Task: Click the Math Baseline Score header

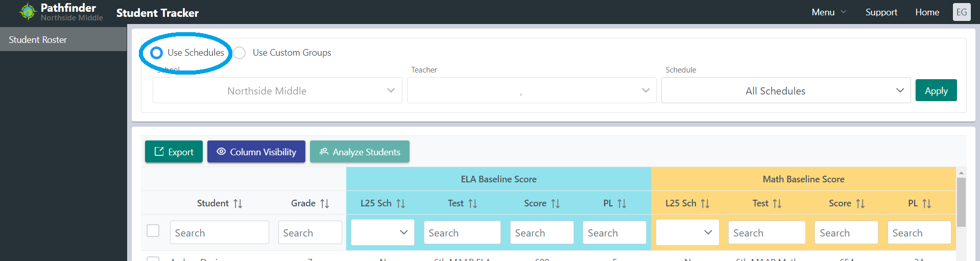Action: [803, 179]
